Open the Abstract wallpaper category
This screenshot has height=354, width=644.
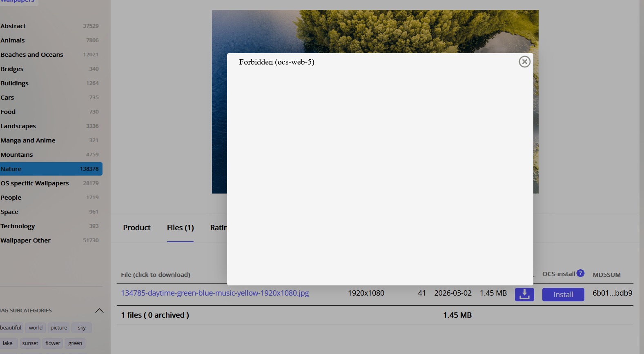(x=13, y=26)
